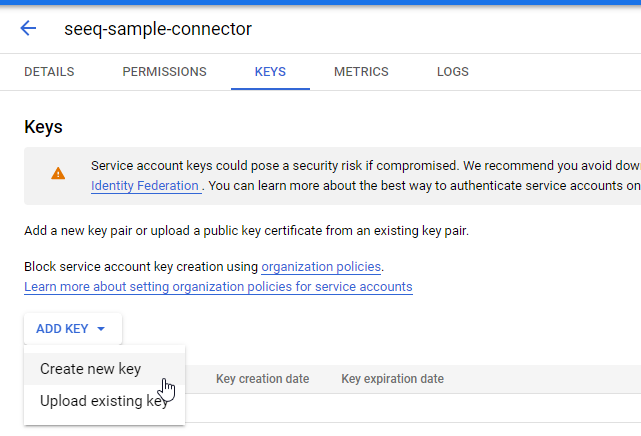Click the ADD KEY button label
641x436 pixels.
tap(62, 328)
